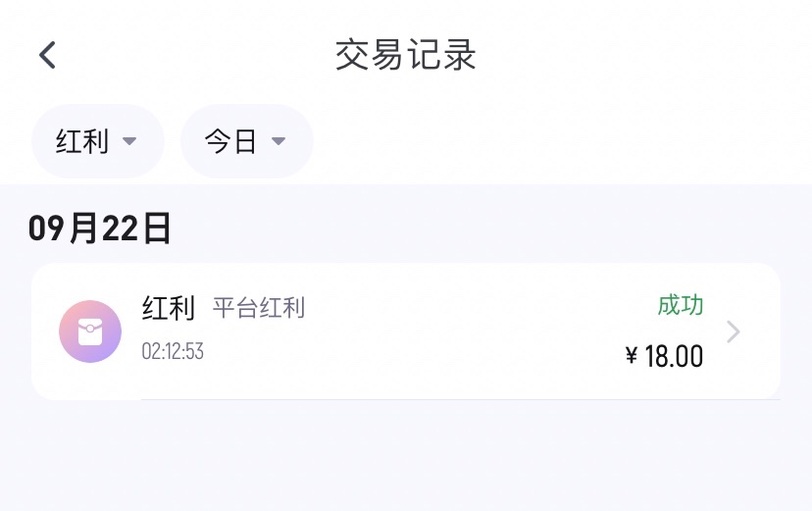Open the 今日 date range dropdown
The image size is (812, 511).
tap(246, 141)
